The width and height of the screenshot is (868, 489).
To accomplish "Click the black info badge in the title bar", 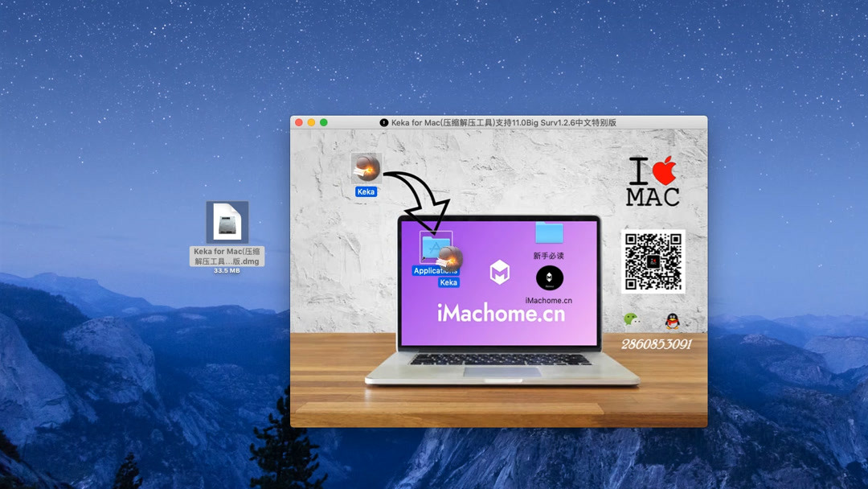I will (x=383, y=122).
